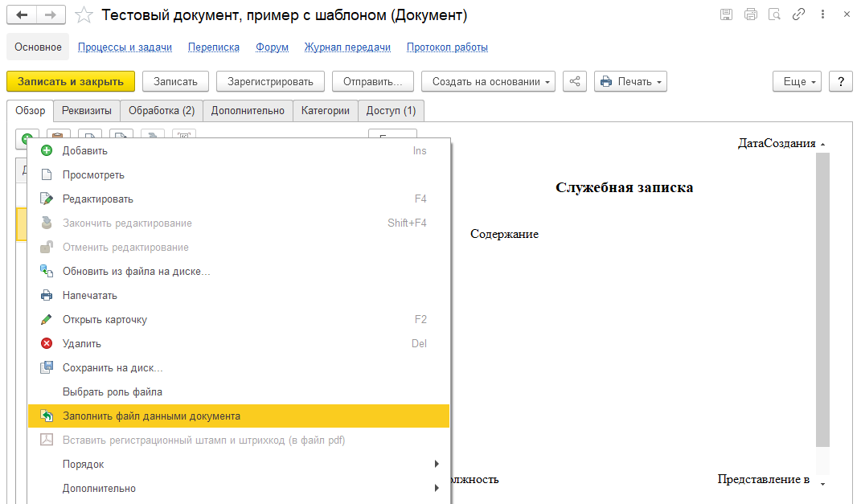The width and height of the screenshot is (857, 504).
Task: Select the Обзор tab
Action: point(30,111)
